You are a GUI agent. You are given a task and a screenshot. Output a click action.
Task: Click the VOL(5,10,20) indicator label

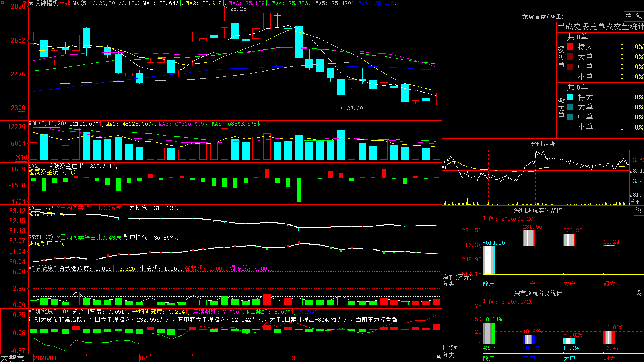click(47, 124)
